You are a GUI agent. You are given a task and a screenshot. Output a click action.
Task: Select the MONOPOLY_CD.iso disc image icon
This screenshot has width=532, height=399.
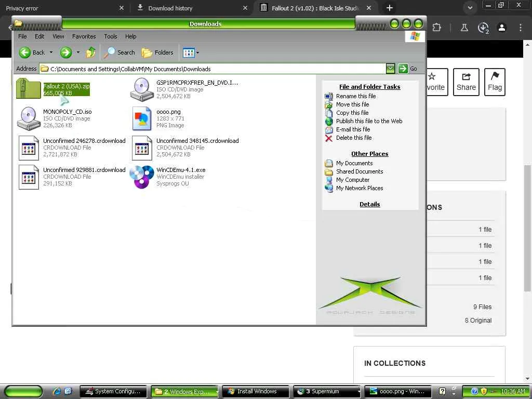click(x=29, y=118)
